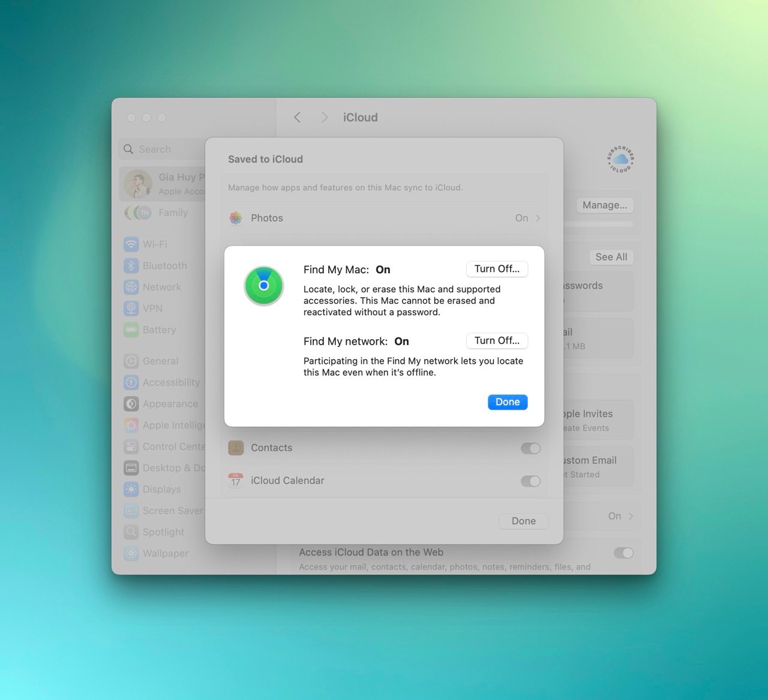
Task: Select Displays label in sidebar
Action: coord(161,489)
